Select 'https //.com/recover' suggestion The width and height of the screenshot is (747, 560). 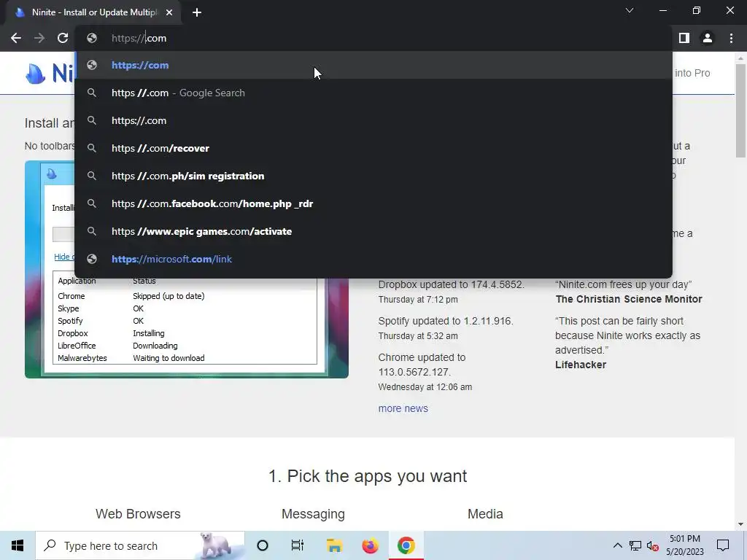[x=373, y=148]
